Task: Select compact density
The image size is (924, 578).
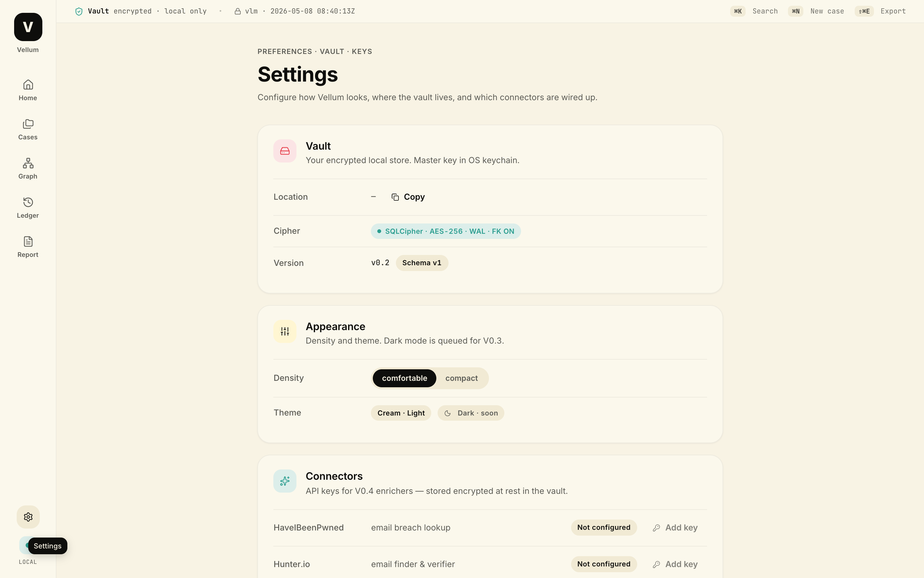Action: point(461,378)
